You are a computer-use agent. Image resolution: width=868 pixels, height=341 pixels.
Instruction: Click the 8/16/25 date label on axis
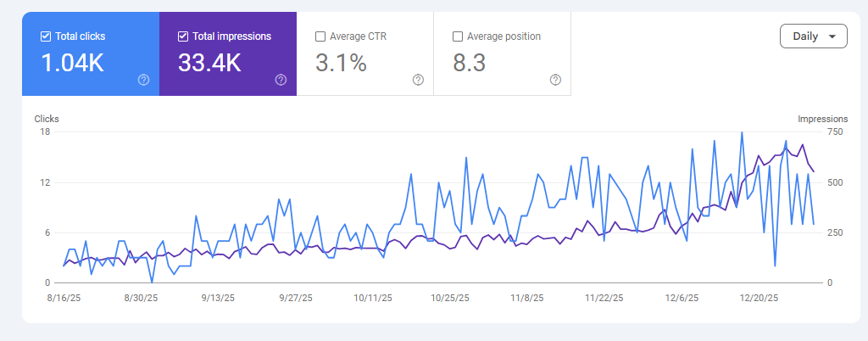point(64,299)
